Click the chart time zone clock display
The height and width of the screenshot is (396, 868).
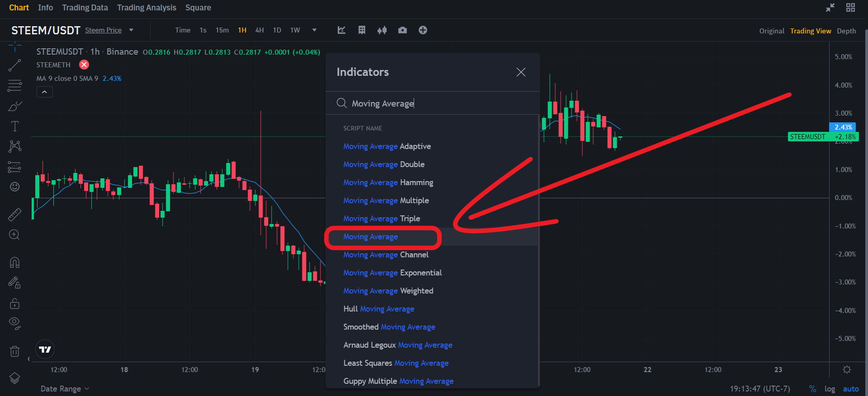click(760, 389)
